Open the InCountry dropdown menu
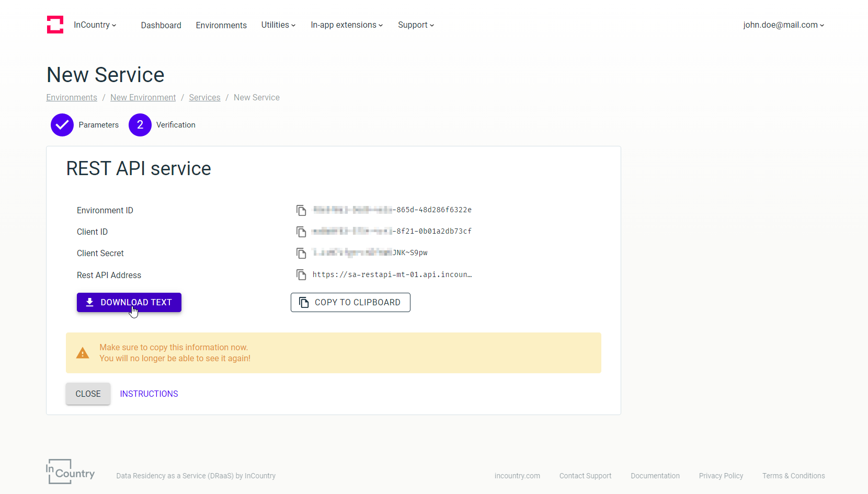This screenshot has width=868, height=494. tap(95, 25)
